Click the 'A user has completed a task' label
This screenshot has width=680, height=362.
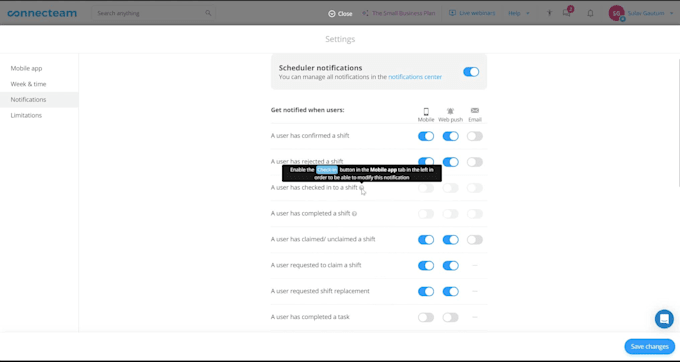(310, 317)
